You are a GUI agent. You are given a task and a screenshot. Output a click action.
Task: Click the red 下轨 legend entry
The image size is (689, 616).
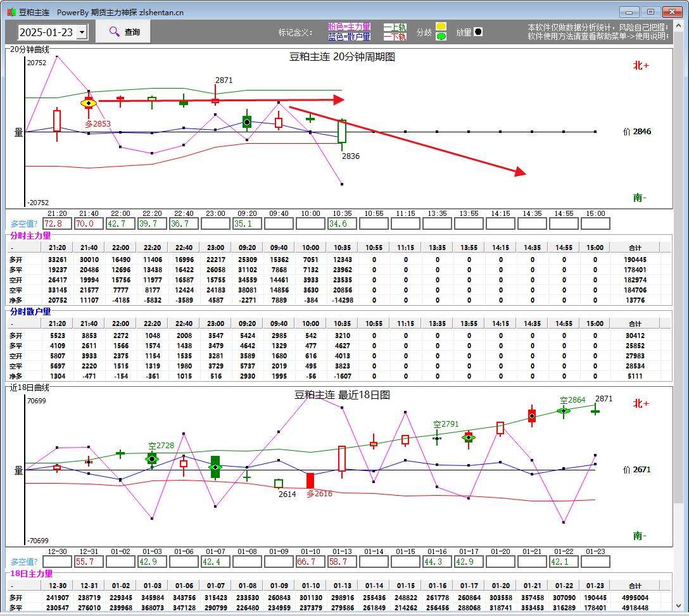coord(395,37)
